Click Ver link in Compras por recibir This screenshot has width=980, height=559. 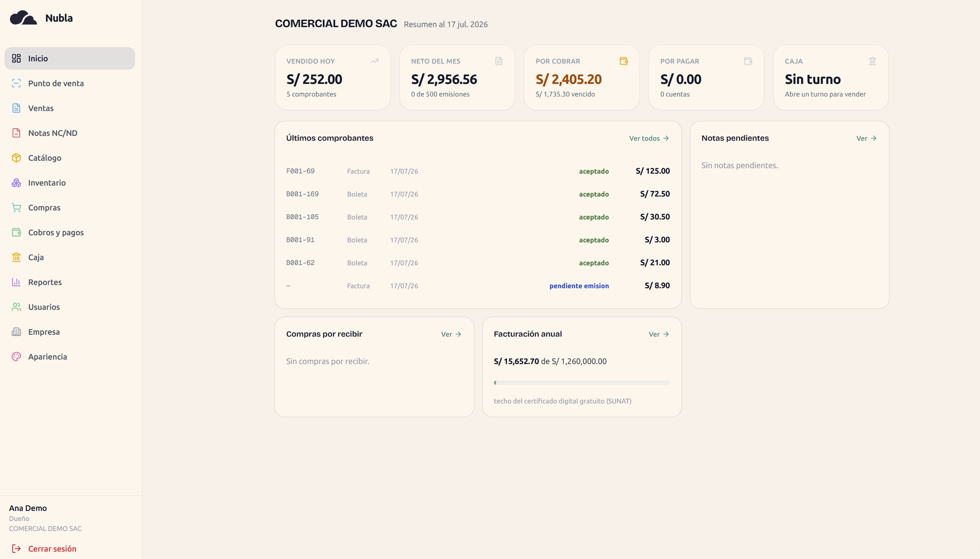pyautogui.click(x=451, y=334)
